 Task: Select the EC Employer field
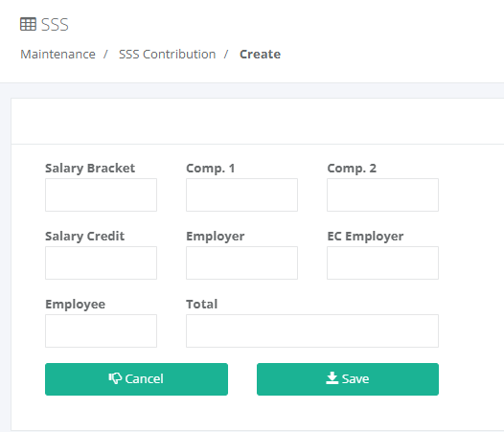tap(382, 262)
